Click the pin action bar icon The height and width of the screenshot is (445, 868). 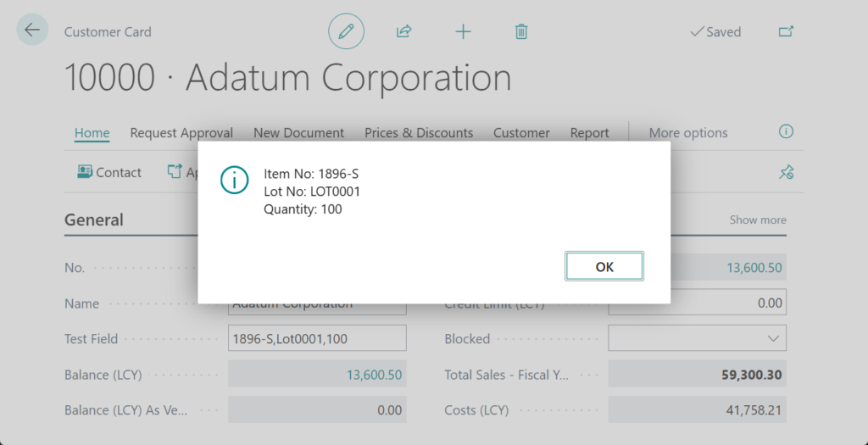coord(786,172)
